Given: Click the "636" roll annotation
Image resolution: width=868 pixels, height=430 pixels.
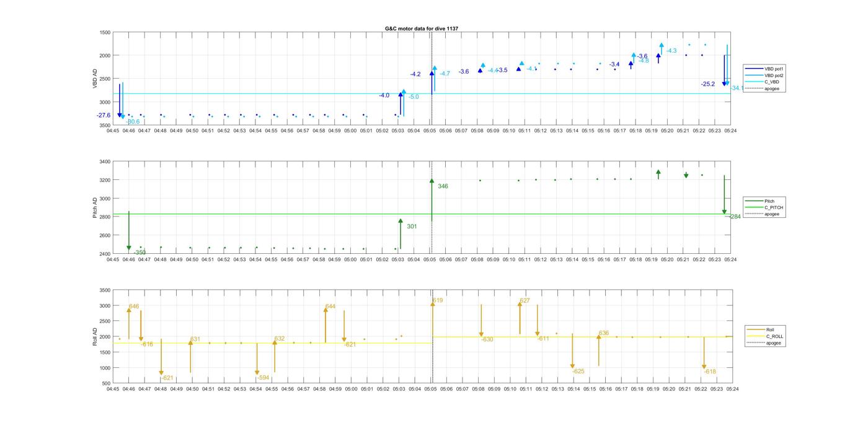Looking at the screenshot, I should [604, 333].
